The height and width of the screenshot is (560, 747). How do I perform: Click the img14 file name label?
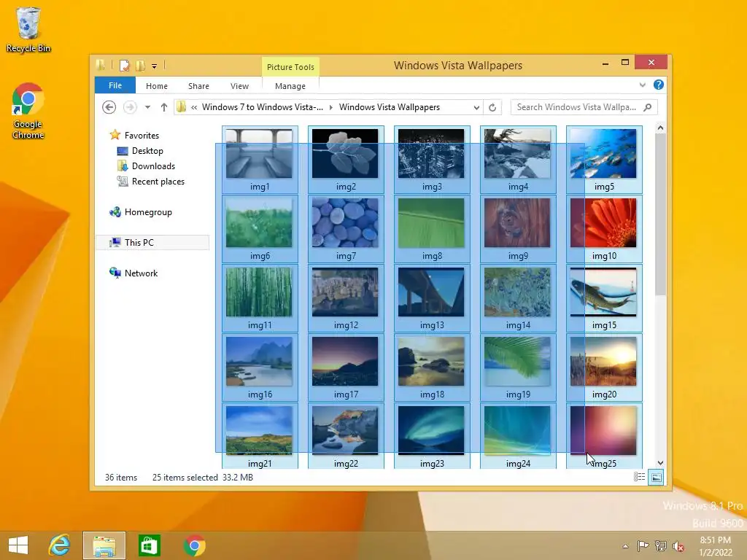pos(519,325)
